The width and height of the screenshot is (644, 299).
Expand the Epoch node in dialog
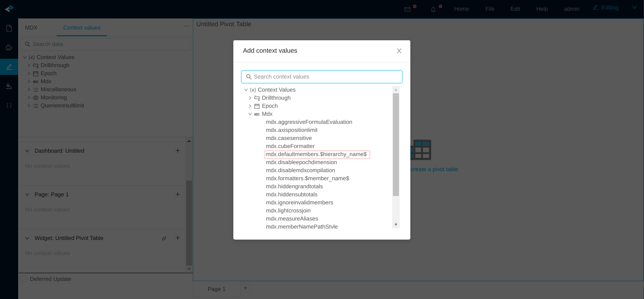[250, 106]
